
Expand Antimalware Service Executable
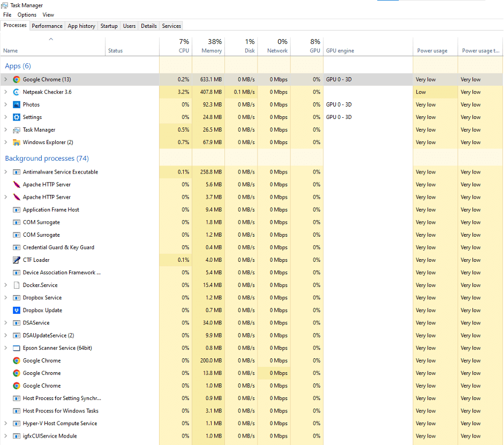tap(5, 172)
